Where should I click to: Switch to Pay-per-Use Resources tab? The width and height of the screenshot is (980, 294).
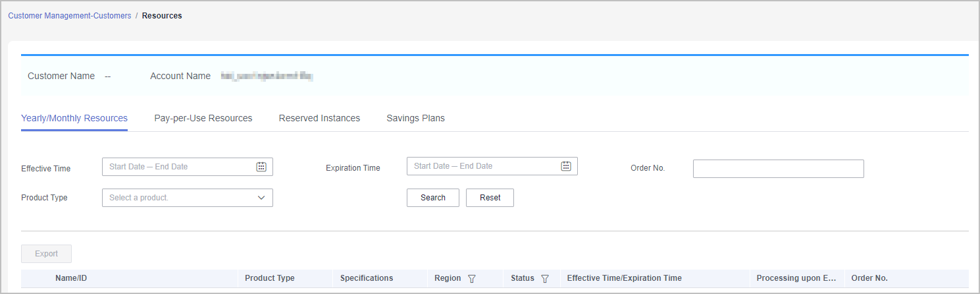(203, 119)
